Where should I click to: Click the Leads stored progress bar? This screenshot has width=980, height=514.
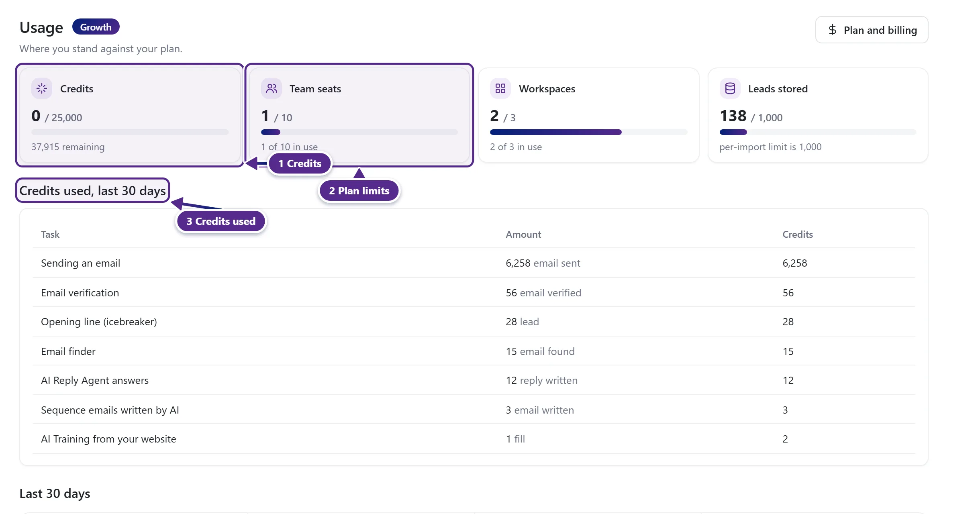click(x=818, y=132)
